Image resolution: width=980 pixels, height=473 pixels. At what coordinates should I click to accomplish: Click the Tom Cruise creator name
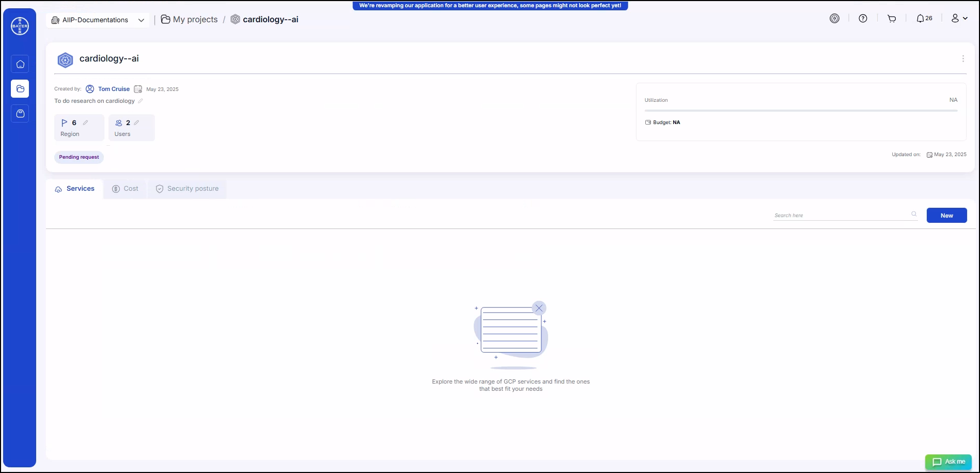114,89
